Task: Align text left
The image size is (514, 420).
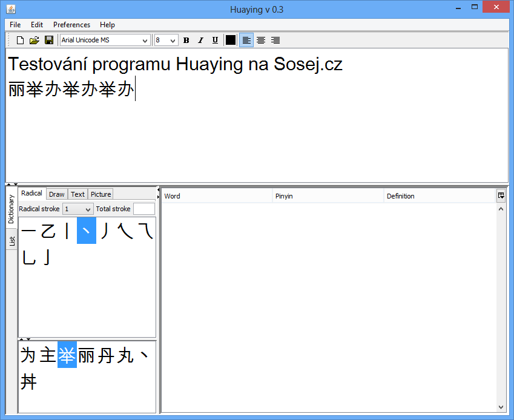Action: click(246, 41)
